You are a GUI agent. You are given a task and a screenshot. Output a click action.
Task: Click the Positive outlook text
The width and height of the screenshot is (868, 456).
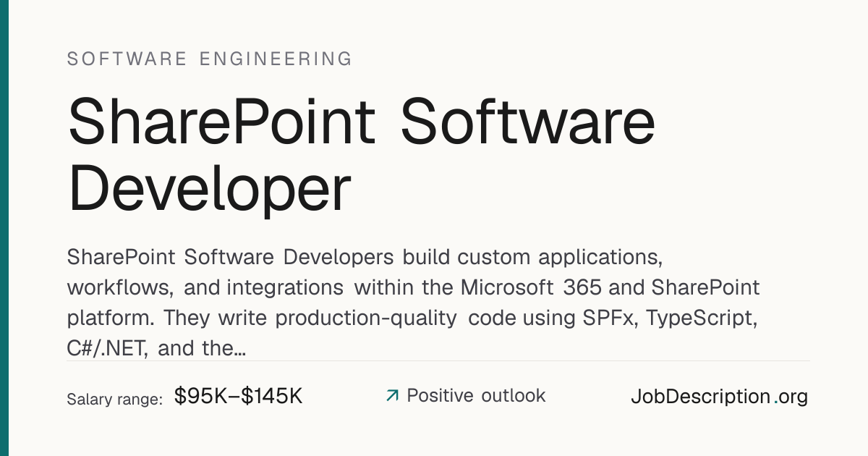[x=476, y=395]
